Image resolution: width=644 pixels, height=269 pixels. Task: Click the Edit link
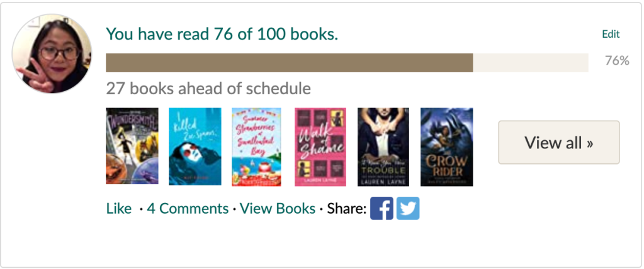pyautogui.click(x=611, y=35)
